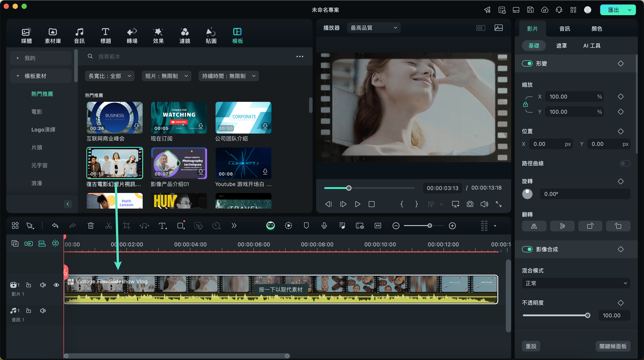Open the 關鍵幀面板 keyframe panel
Image resolution: width=644 pixels, height=360 pixels.
[x=613, y=346]
